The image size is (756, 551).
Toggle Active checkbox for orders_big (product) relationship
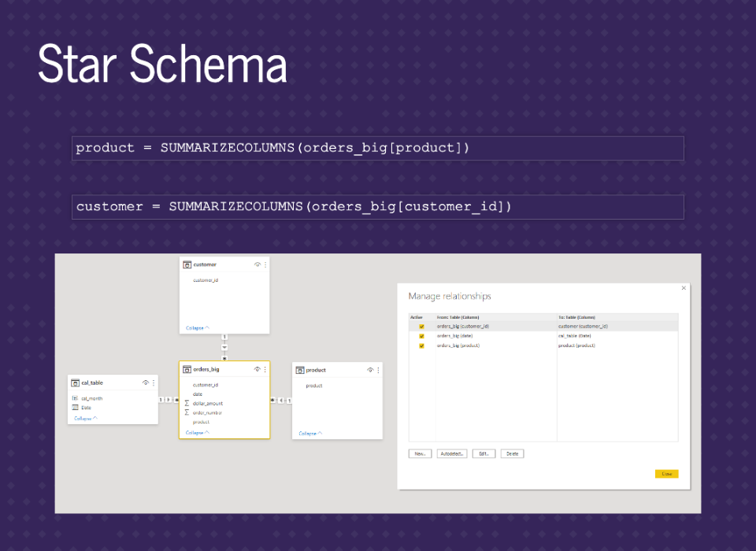(421, 346)
